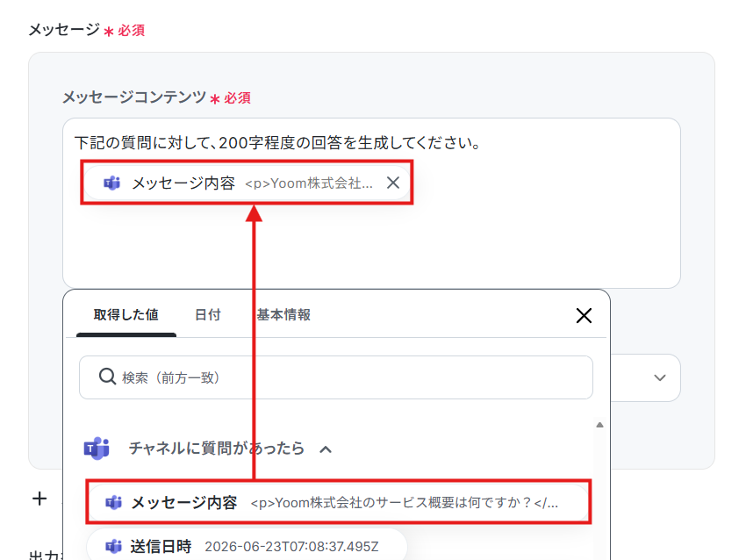Click the Teams icon on 送信日時 row

click(x=114, y=546)
